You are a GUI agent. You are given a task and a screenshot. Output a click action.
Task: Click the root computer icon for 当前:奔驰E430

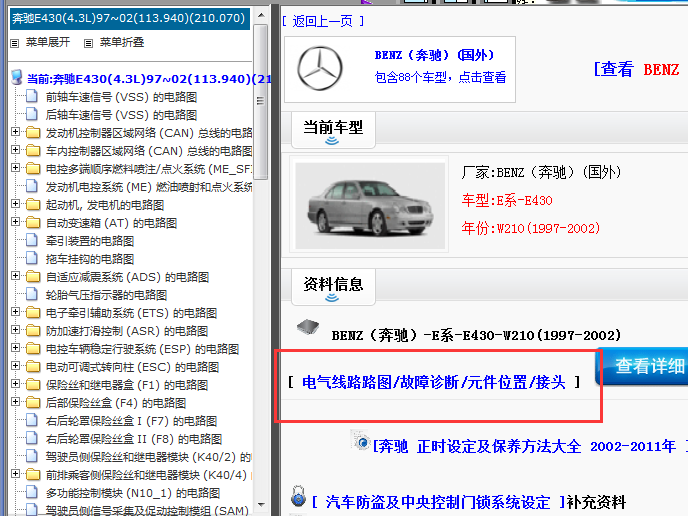point(17,78)
